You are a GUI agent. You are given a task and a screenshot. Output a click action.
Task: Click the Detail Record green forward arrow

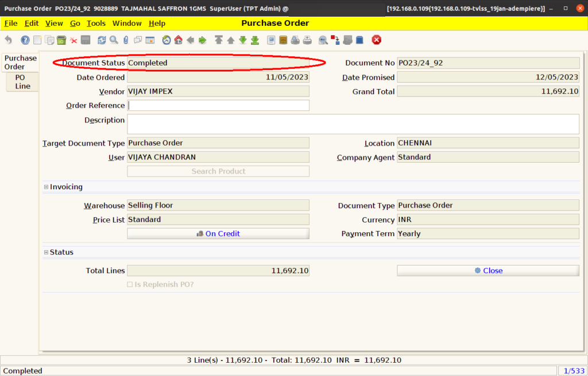[203, 40]
